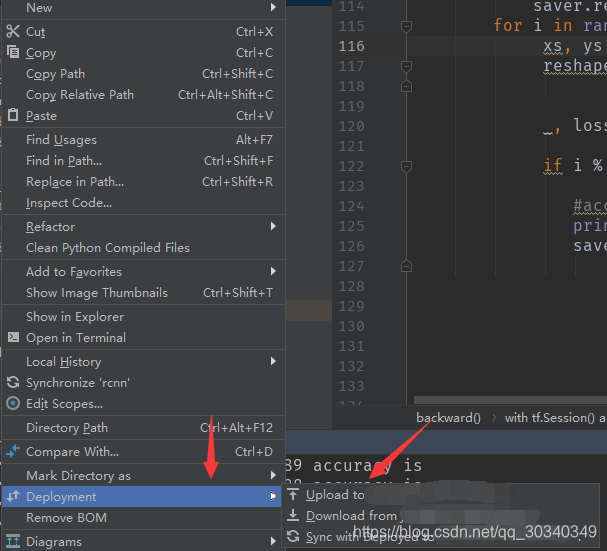
Task: Collapse code fold marker at line 122
Action: [x=406, y=166]
